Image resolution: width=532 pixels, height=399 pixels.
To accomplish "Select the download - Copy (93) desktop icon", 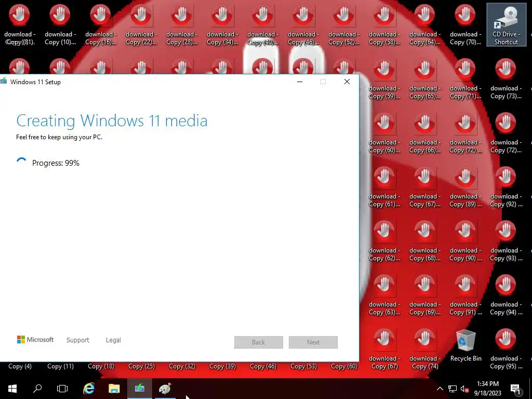I will 506,241.
